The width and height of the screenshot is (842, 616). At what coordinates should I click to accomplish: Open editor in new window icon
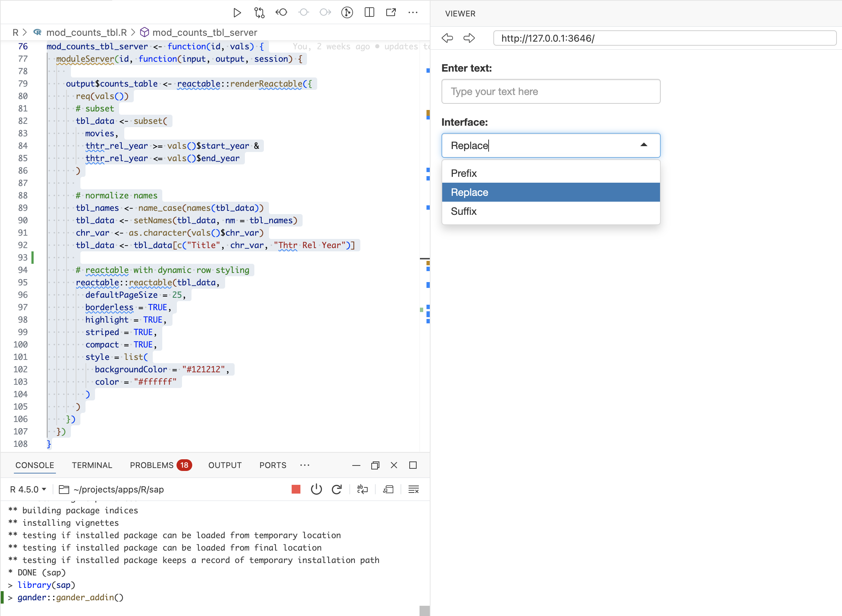391,12
